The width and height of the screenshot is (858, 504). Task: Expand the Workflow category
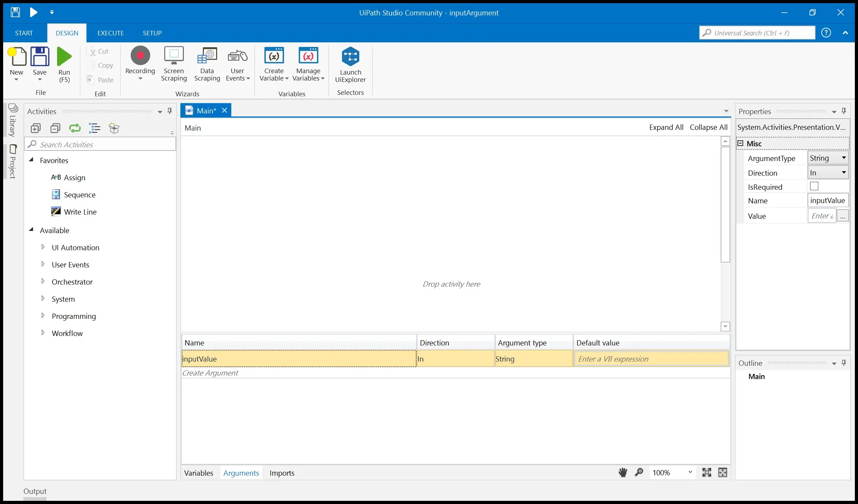coord(43,333)
